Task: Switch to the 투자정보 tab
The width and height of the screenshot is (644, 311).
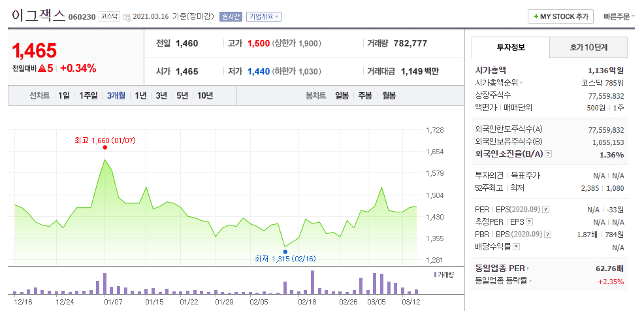Action: (x=511, y=47)
